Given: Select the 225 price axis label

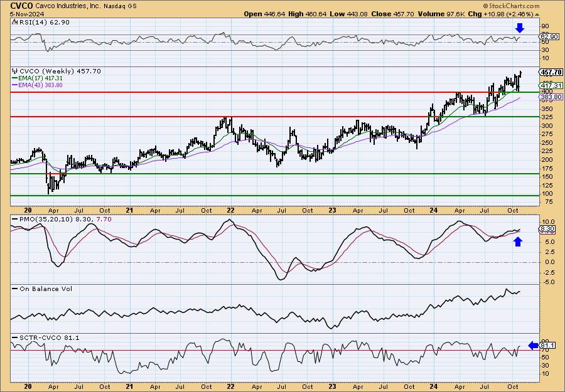Looking at the screenshot, I should click(x=547, y=151).
